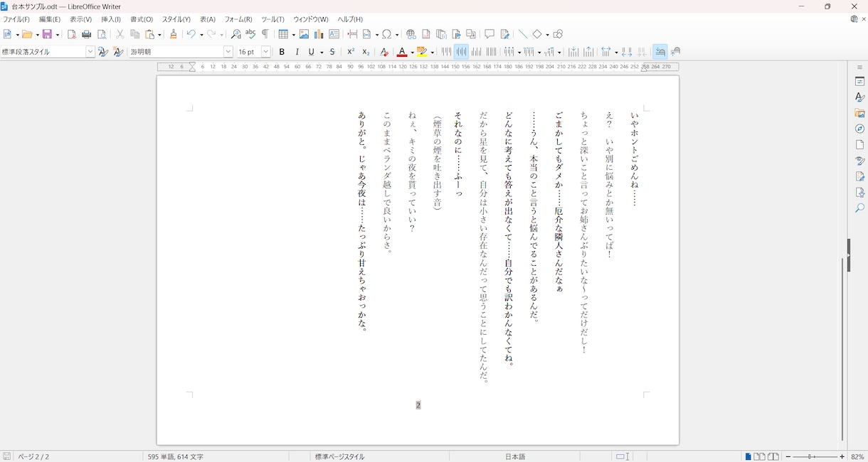This screenshot has height=462, width=868.
Task: Insert a hyperlink with the globe icon
Action: (x=411, y=34)
